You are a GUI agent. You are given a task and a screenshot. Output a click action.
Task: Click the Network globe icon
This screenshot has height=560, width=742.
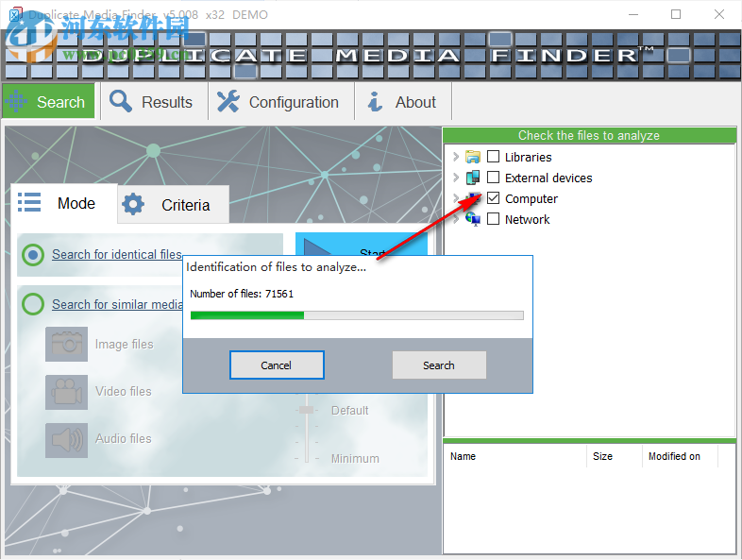click(472, 219)
